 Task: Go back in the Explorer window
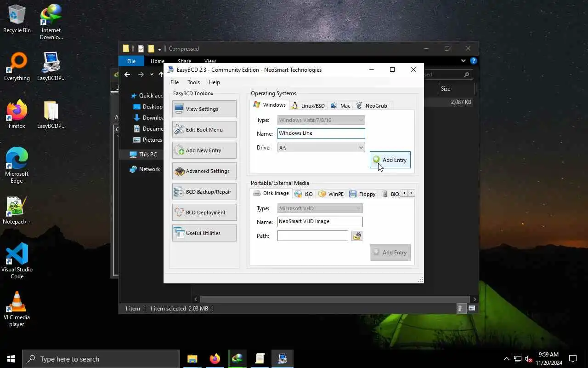(x=127, y=75)
